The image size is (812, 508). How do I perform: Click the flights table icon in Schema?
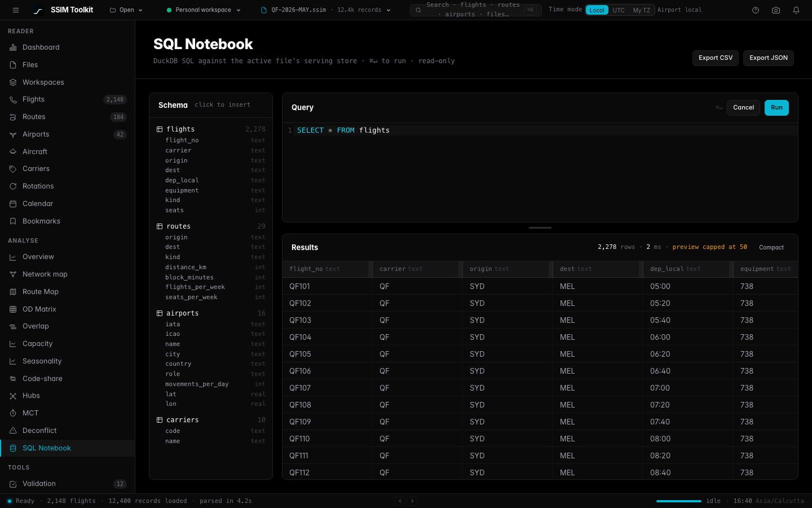tap(160, 129)
